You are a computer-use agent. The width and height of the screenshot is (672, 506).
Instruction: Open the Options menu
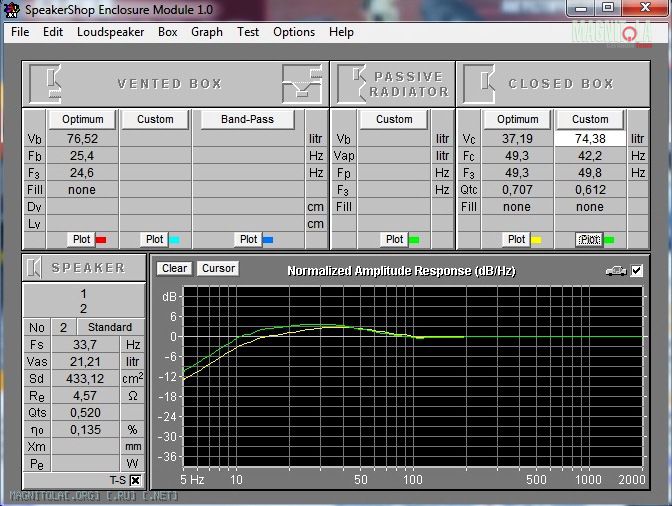(x=294, y=32)
